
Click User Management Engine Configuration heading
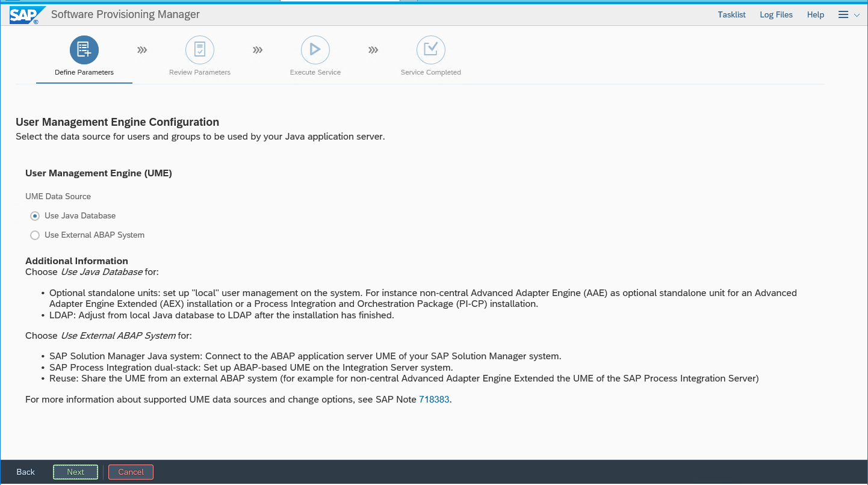117,122
